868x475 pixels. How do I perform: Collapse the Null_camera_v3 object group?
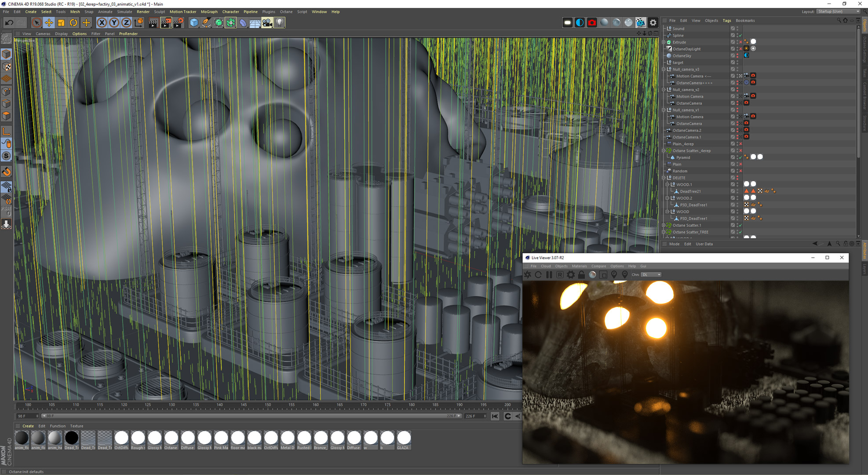click(664, 69)
